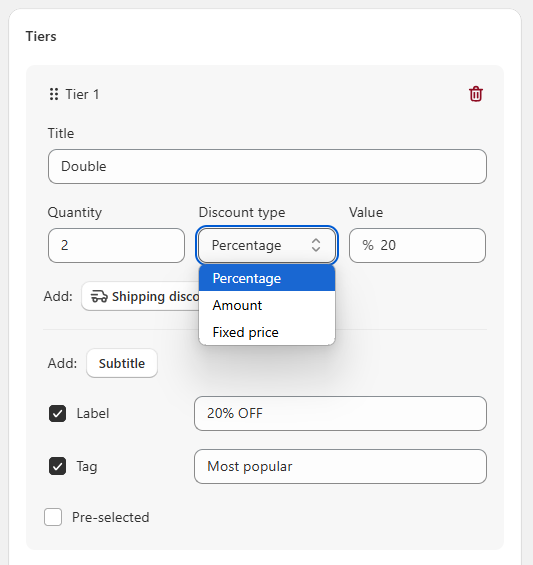
Task: Click the truck icon for Shipping discount
Action: pyautogui.click(x=99, y=296)
